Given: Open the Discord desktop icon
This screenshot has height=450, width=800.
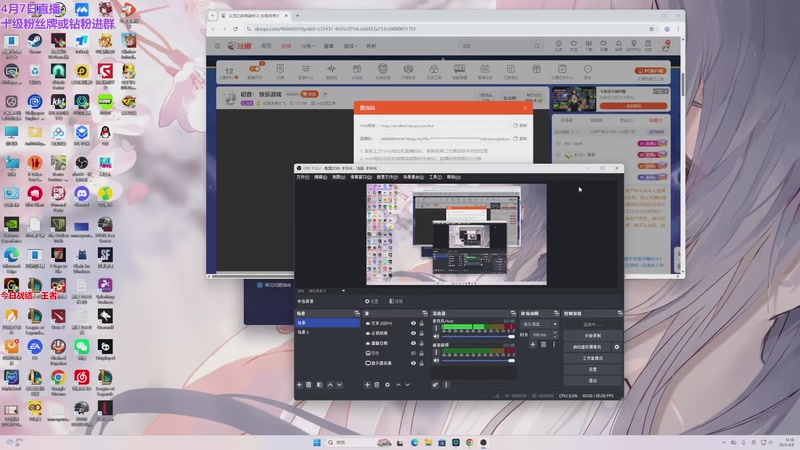Looking at the screenshot, I should 82,196.
